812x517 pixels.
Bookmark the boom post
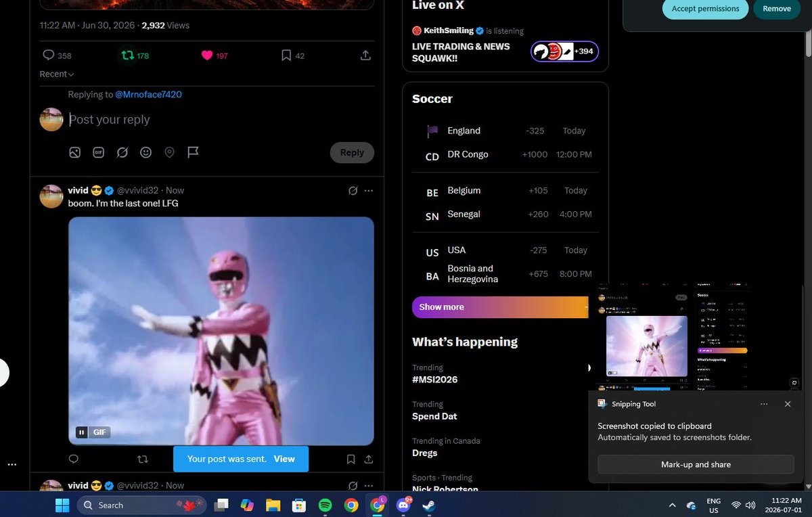coord(351,459)
